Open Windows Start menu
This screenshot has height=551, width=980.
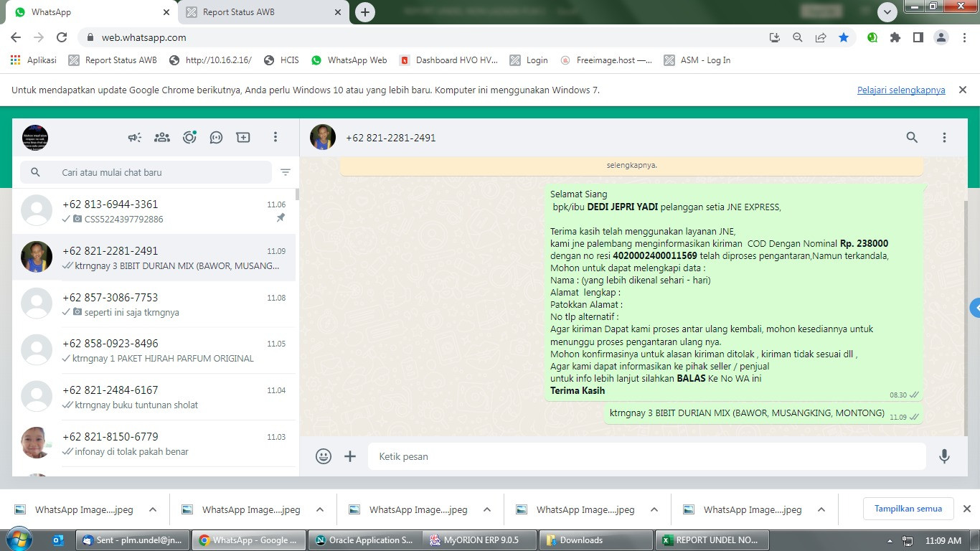click(19, 540)
